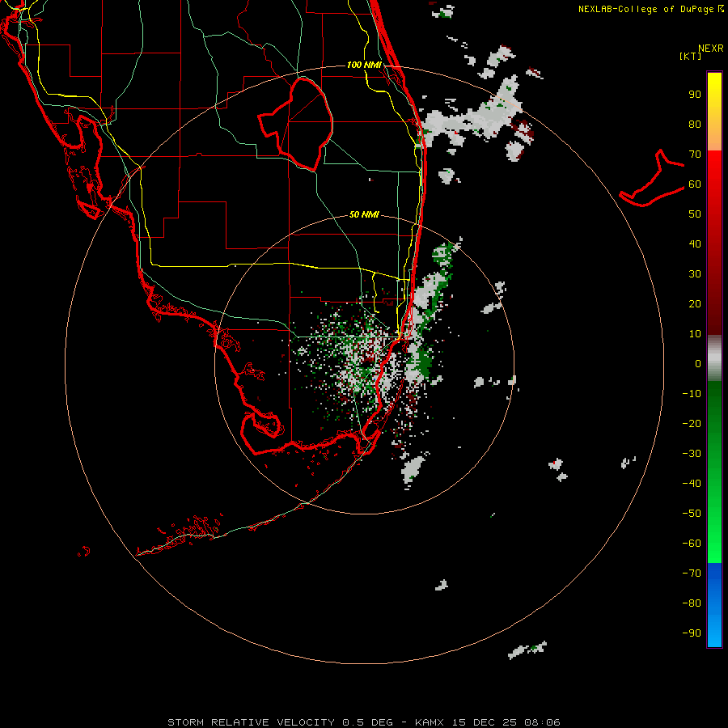Click the -20 value on velocity scale
The image size is (728, 728).
coord(692,423)
